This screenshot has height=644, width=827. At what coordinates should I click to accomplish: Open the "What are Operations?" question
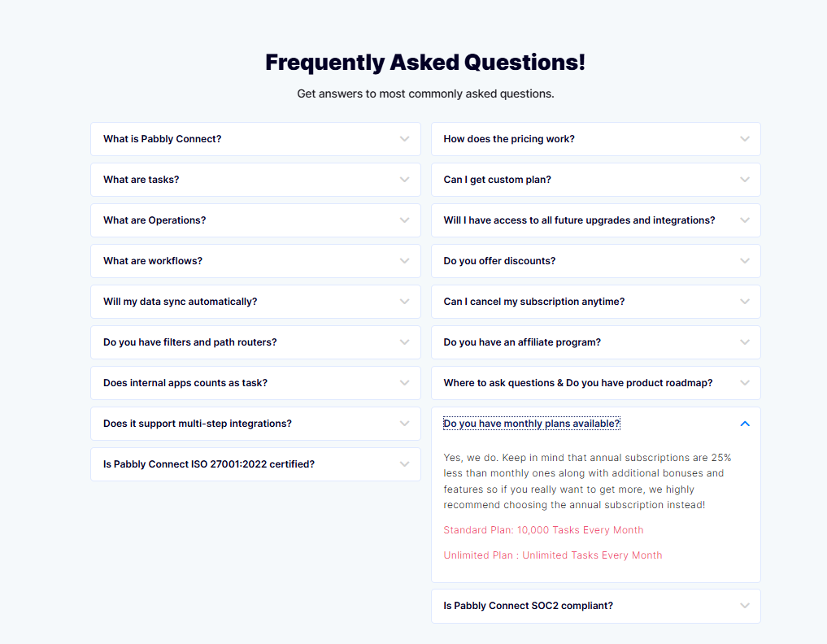point(155,220)
